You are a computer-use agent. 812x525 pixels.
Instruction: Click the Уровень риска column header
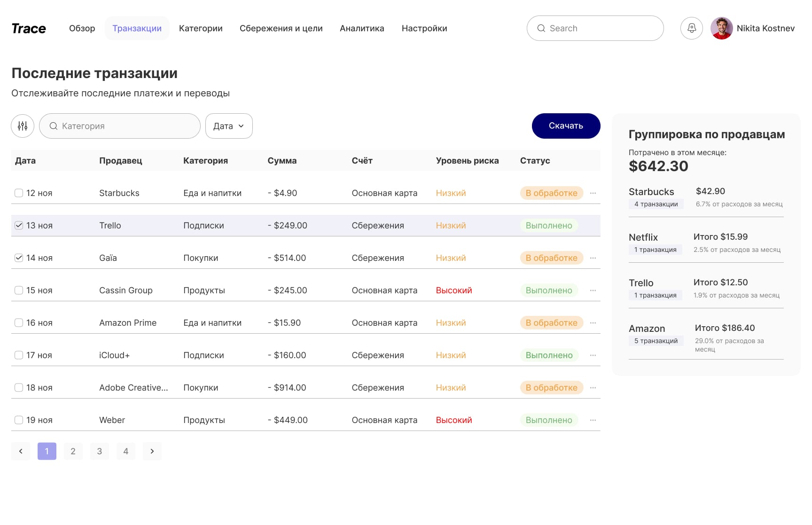click(468, 161)
